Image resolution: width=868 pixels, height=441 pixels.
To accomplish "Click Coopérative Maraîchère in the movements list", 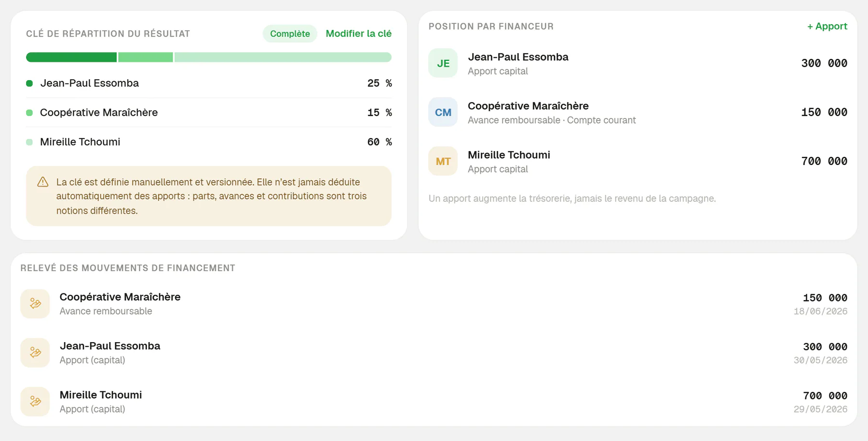I will coord(120,297).
